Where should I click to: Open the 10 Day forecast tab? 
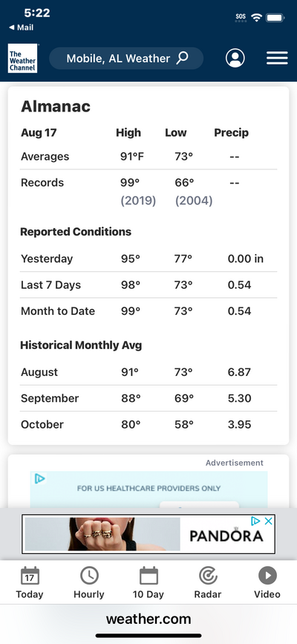(148, 582)
